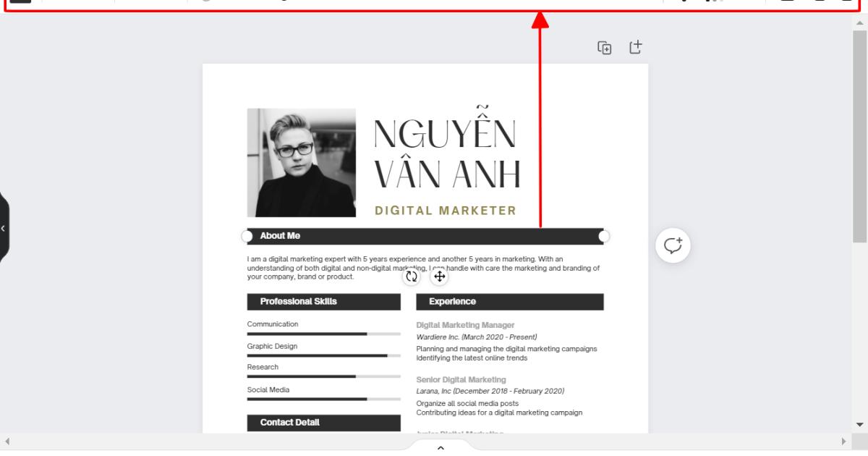Add a new blank page

636,47
